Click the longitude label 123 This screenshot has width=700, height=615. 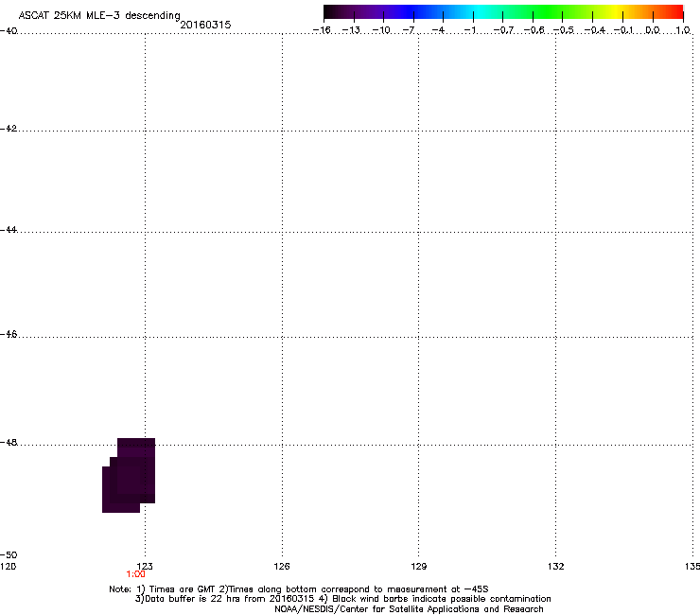pyautogui.click(x=145, y=567)
